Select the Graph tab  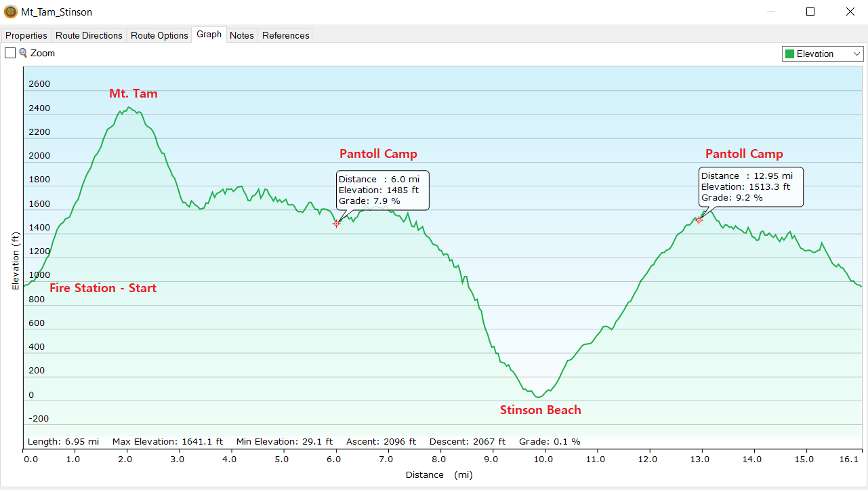(209, 34)
